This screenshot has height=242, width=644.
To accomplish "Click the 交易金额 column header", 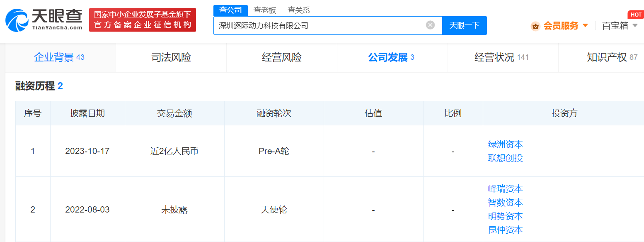I will 174,113.
